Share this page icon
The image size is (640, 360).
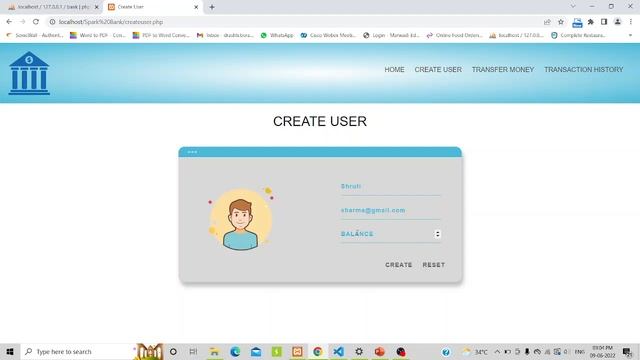547,22
